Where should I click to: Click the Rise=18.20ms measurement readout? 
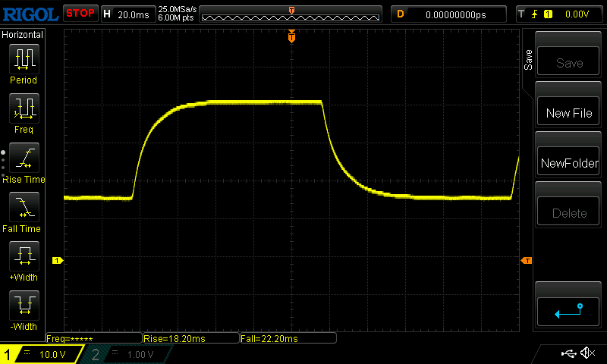tap(191, 338)
